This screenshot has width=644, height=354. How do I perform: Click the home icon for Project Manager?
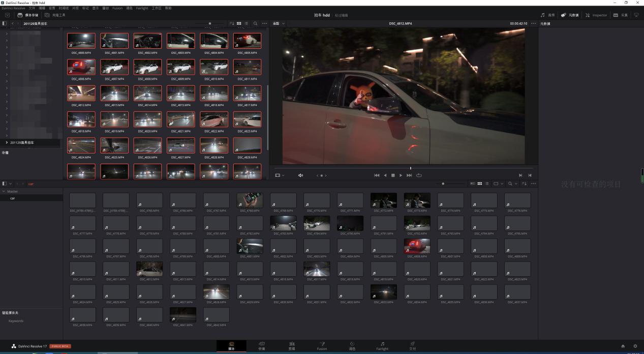(623, 346)
